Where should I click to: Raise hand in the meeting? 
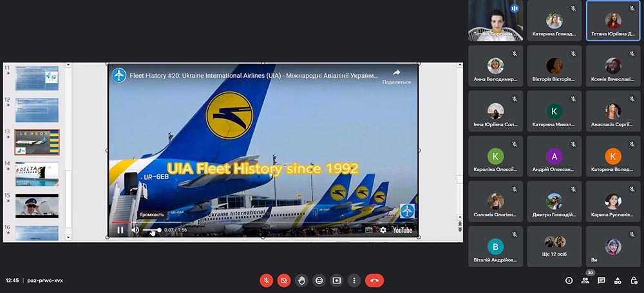click(x=301, y=281)
